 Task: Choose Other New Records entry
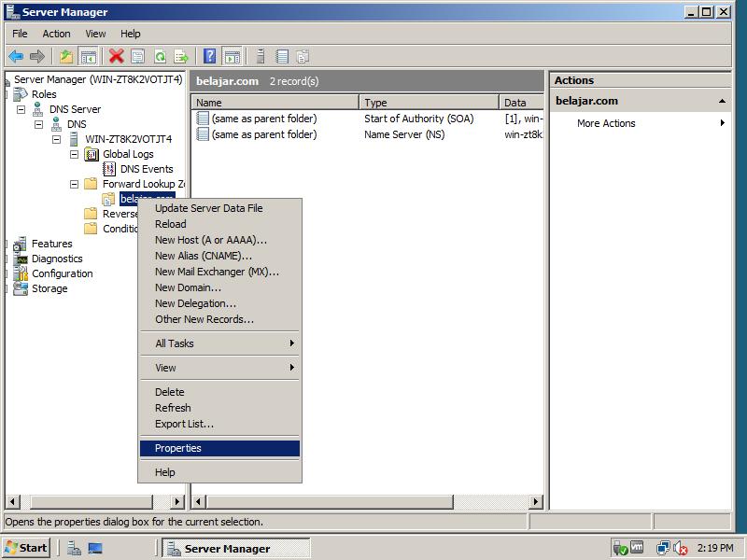pyautogui.click(x=219, y=319)
